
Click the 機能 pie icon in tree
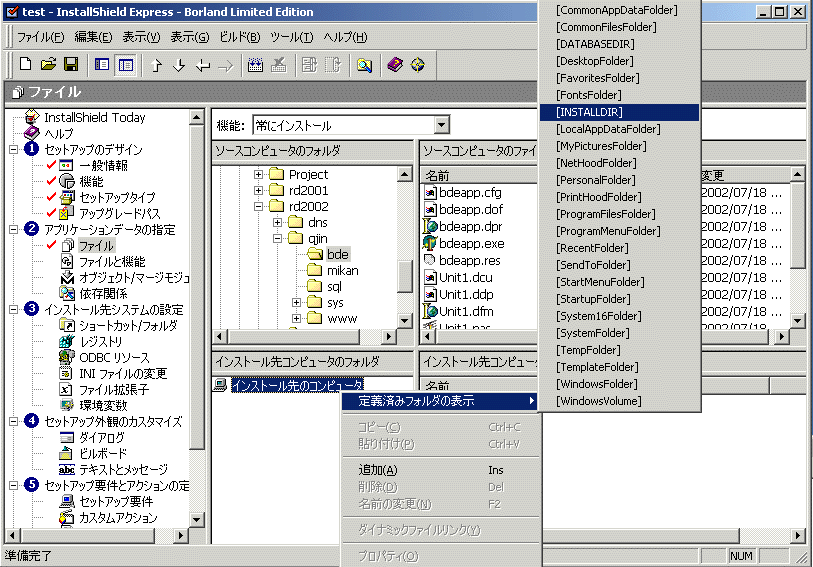coord(66,181)
